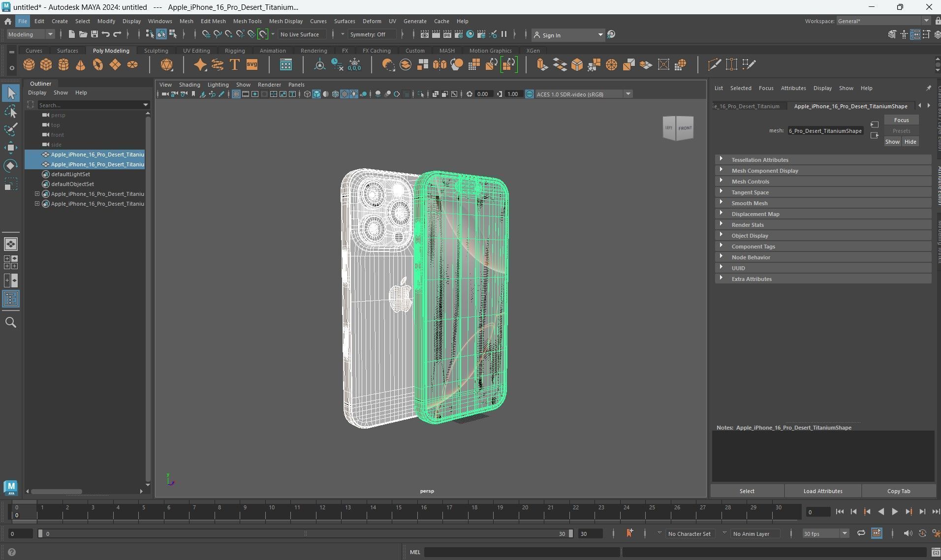The image size is (941, 560).
Task: Open the Deform menu
Action: click(372, 21)
